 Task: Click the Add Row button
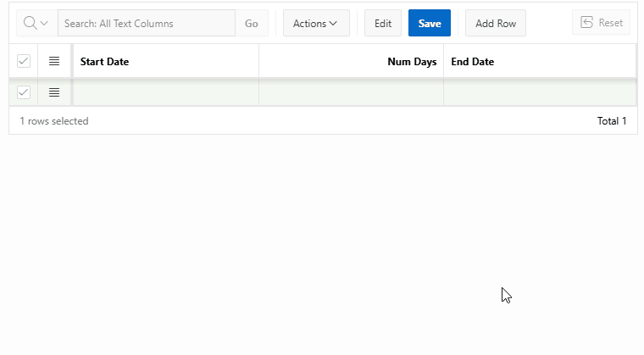[x=496, y=24]
